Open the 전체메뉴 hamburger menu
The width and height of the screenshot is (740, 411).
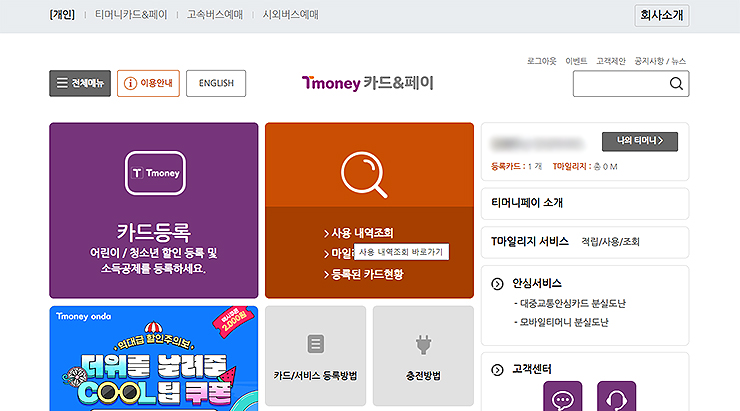[80, 84]
